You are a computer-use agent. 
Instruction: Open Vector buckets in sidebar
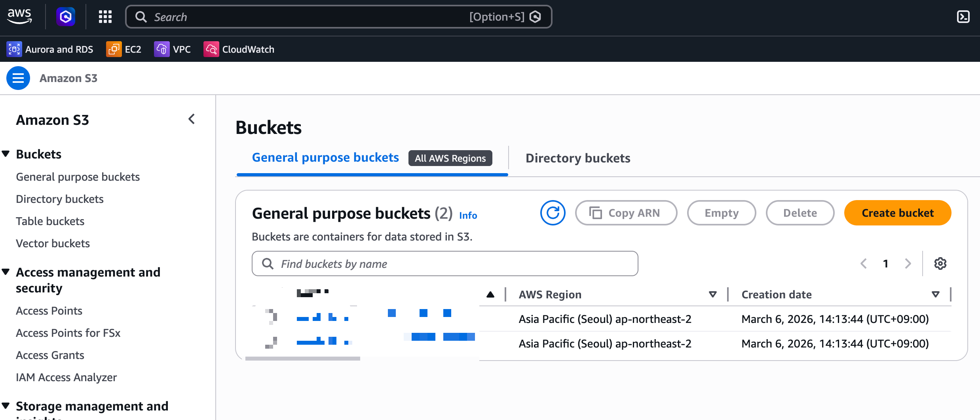click(53, 243)
